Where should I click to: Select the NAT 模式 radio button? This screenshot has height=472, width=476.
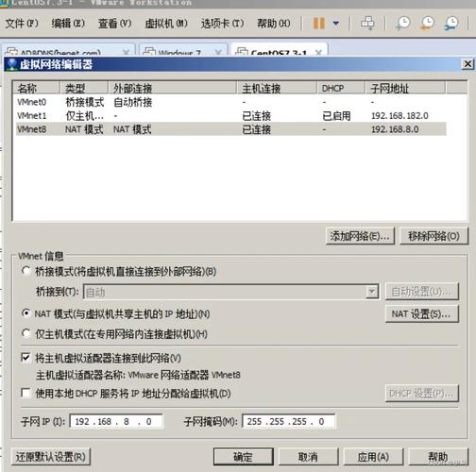click(x=26, y=313)
